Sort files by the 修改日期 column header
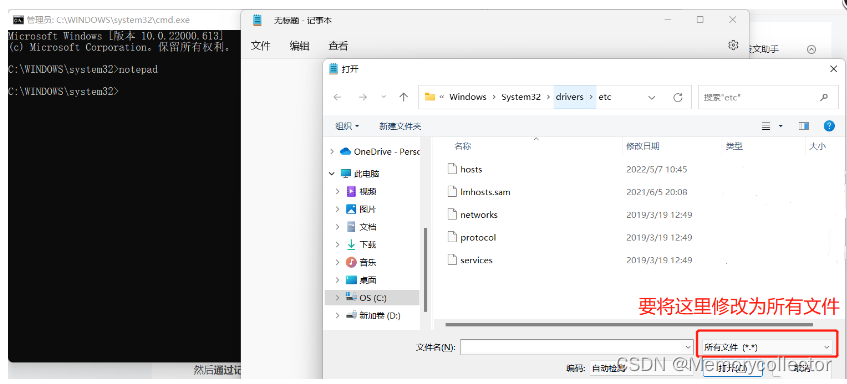The image size is (847, 384). click(x=643, y=146)
